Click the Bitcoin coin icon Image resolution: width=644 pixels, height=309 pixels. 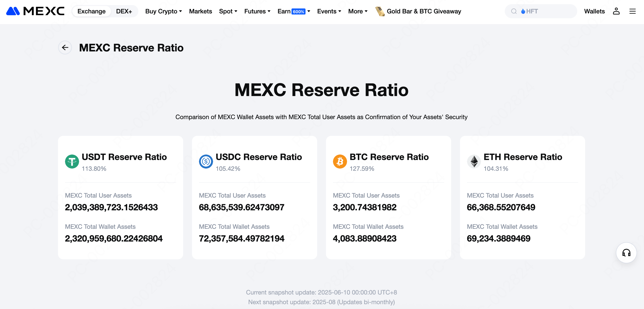tap(340, 162)
